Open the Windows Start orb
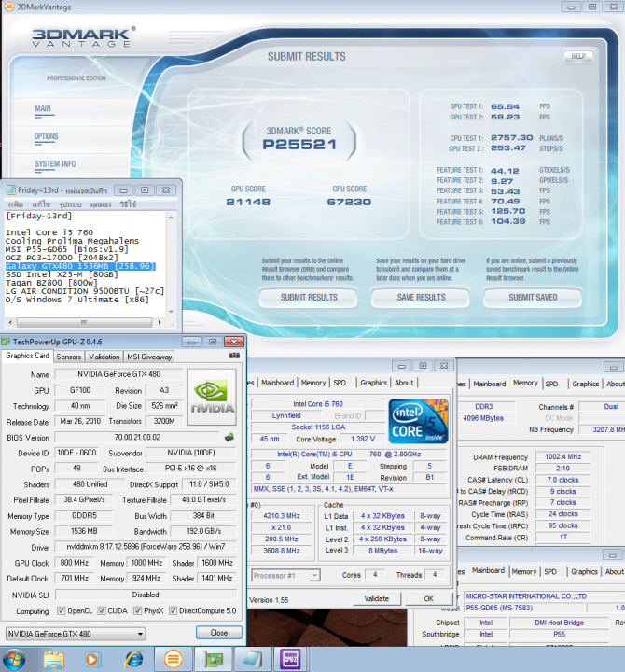The width and height of the screenshot is (625, 672). (x=14, y=660)
